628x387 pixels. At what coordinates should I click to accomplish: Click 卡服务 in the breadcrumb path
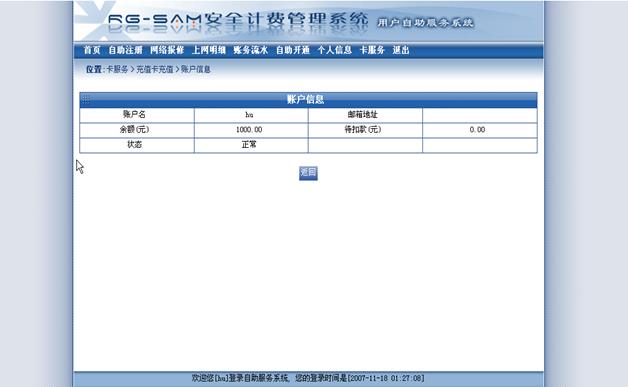coord(117,69)
